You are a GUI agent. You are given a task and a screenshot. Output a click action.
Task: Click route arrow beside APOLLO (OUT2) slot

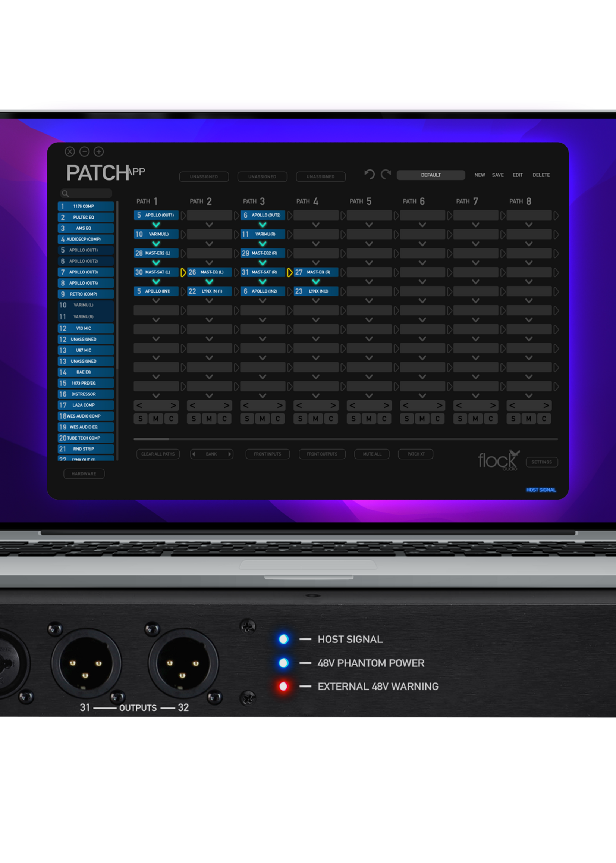pos(289,216)
